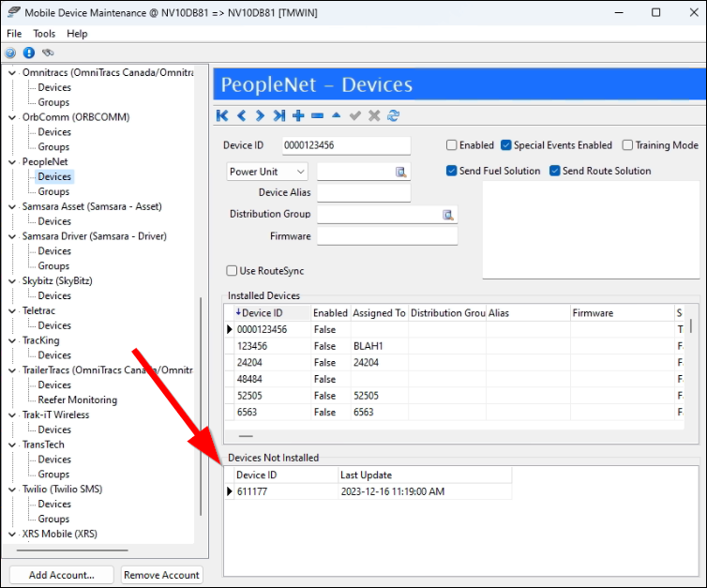
Task: Click the Device Alias input field
Action: pos(364,192)
